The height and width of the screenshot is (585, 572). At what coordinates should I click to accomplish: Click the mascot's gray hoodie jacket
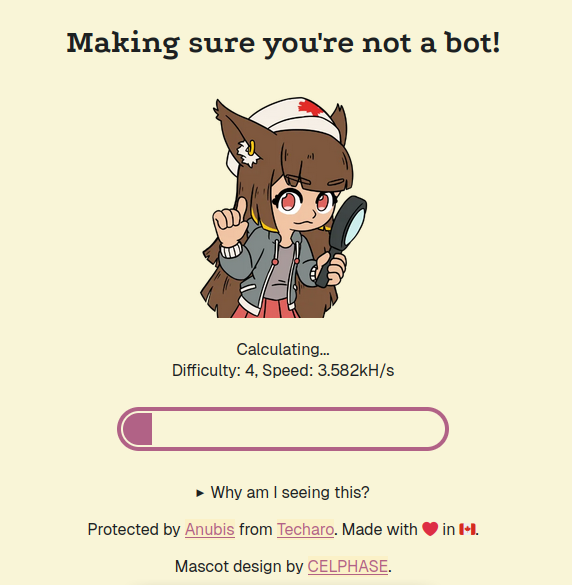pyautogui.click(x=267, y=267)
